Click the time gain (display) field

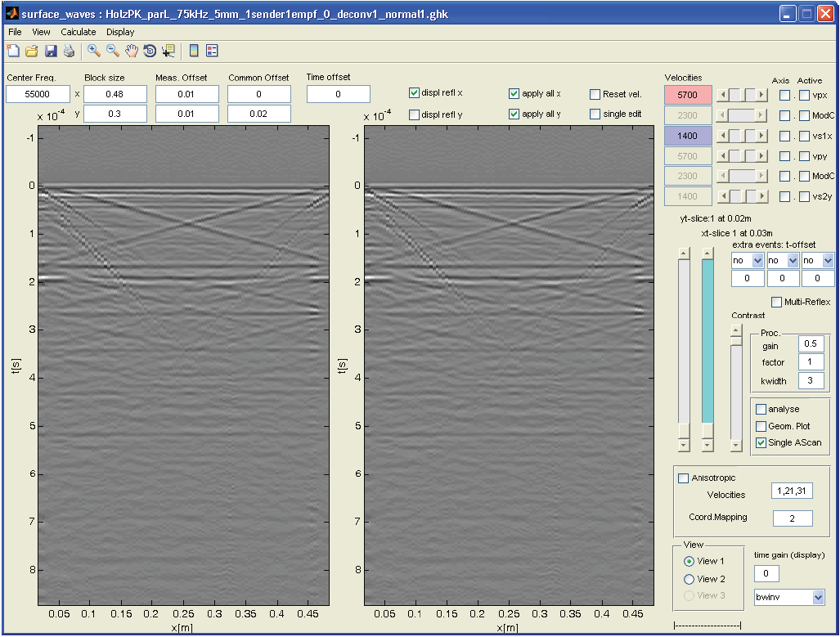pyautogui.click(x=766, y=574)
